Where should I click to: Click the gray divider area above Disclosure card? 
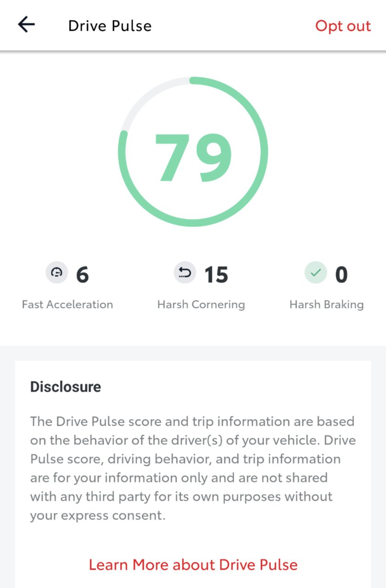click(x=193, y=353)
